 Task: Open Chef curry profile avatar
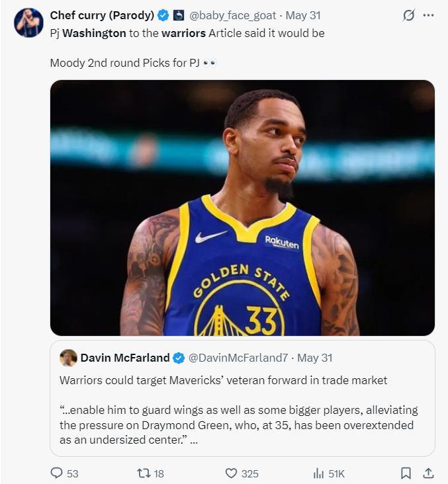[x=28, y=23]
